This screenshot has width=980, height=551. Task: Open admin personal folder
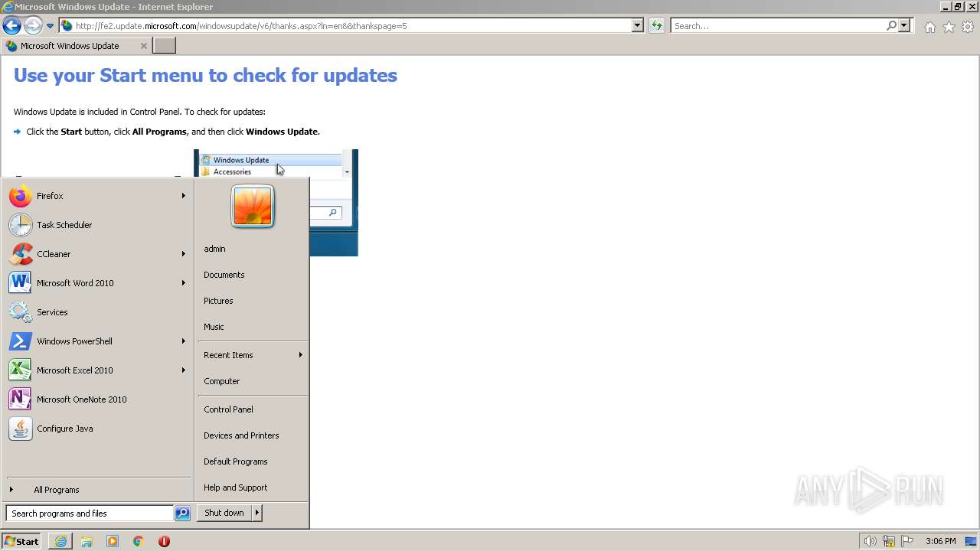[x=253, y=249]
